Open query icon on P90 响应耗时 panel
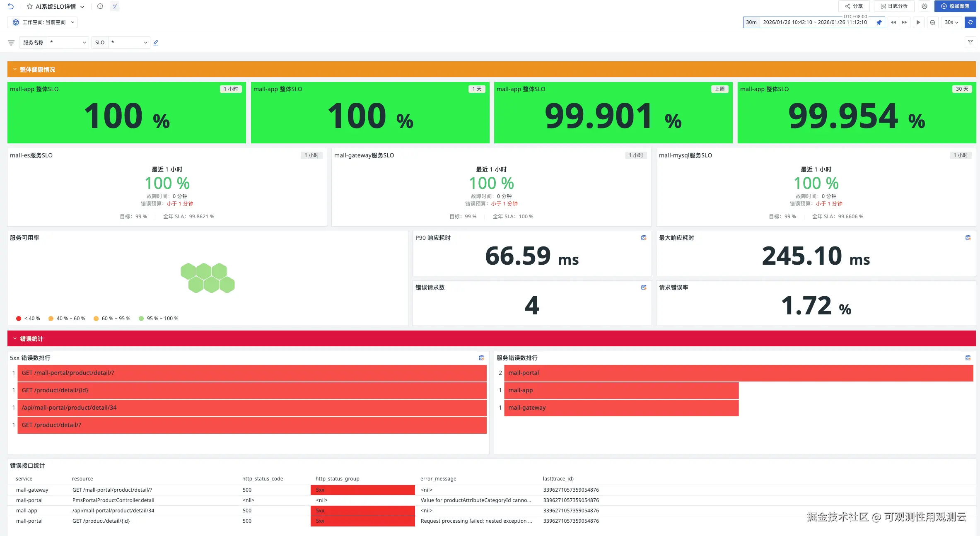980x536 pixels. [643, 238]
